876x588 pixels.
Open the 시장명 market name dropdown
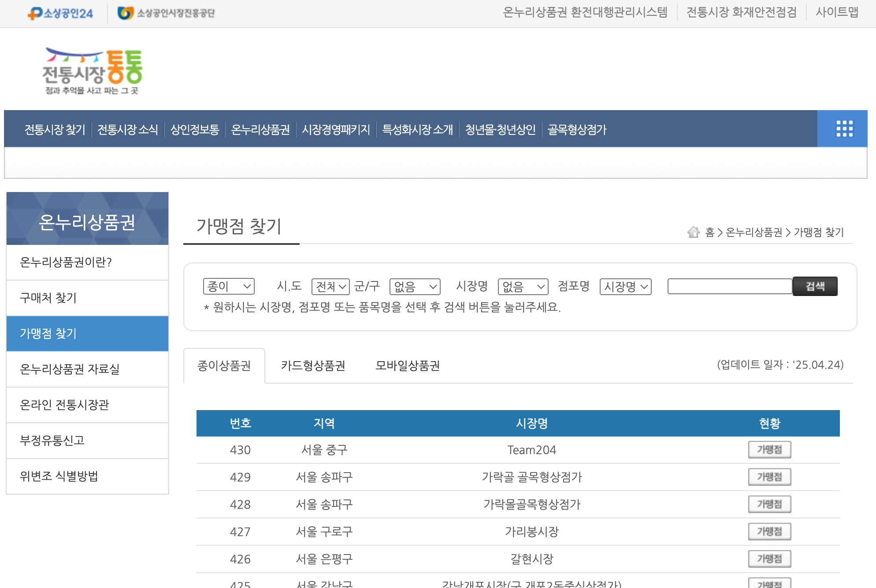coord(523,287)
